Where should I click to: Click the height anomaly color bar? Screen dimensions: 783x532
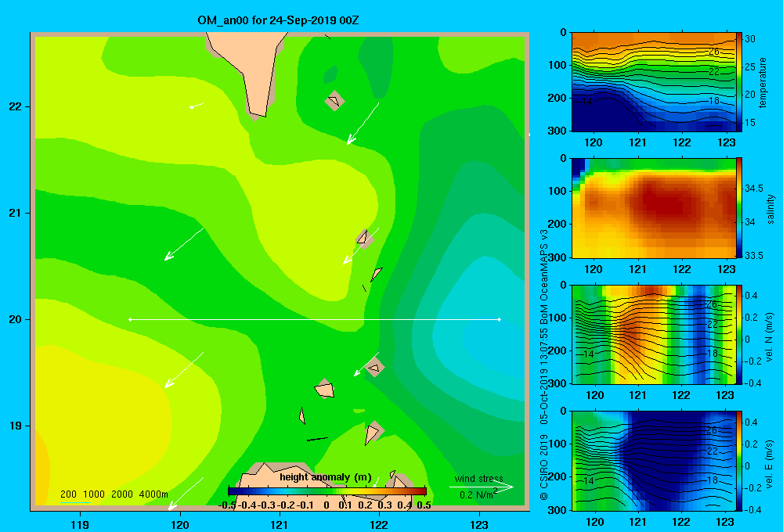(x=327, y=491)
